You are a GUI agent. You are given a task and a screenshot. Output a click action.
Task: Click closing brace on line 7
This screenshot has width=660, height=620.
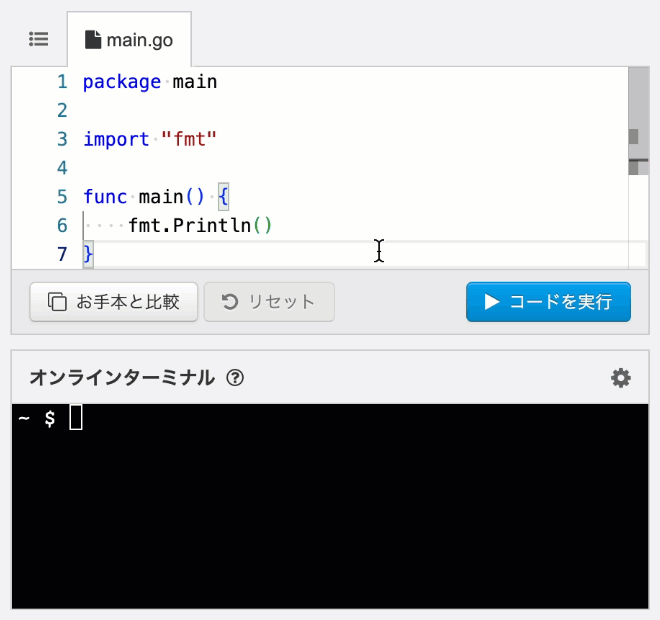click(88, 254)
